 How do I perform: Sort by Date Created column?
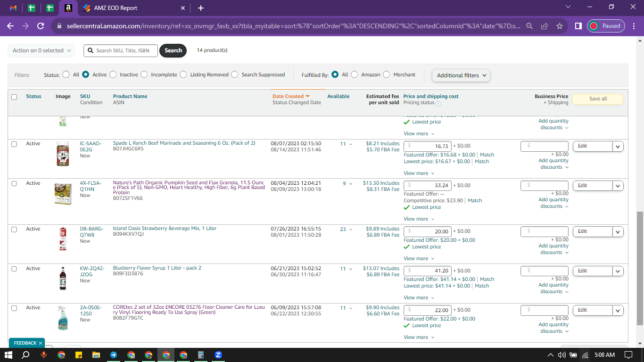(291, 96)
